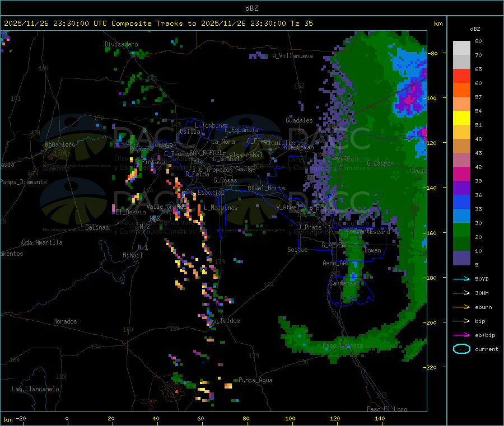Click the dBZ title at top
This screenshot has height=426, width=504.
point(251,8)
